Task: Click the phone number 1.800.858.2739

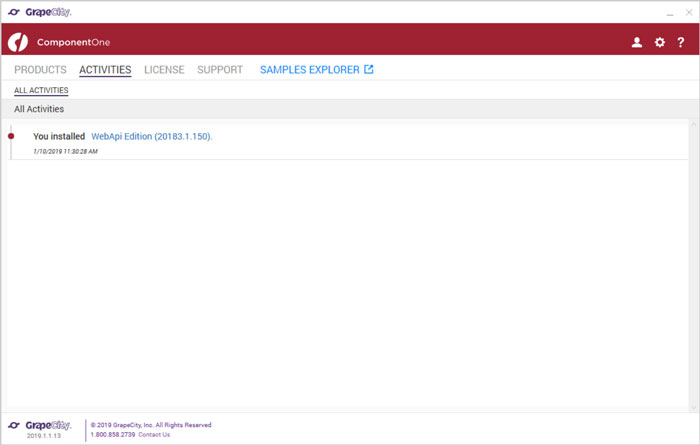Action: click(113, 434)
